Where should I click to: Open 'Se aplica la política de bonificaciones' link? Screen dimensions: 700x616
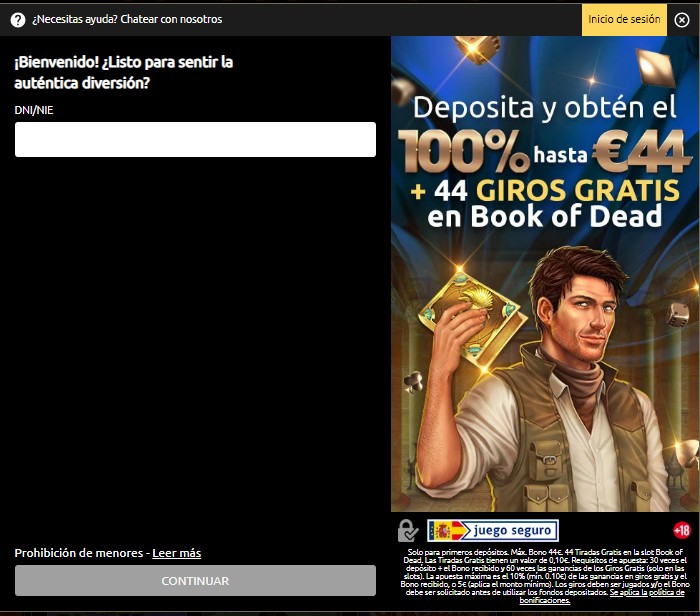point(602,596)
